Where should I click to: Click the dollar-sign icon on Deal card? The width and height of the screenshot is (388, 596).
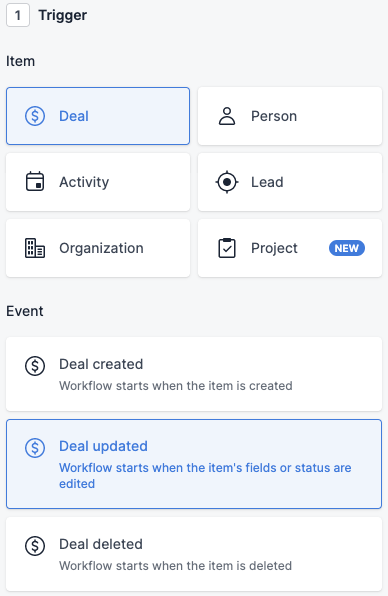pyautogui.click(x=35, y=116)
